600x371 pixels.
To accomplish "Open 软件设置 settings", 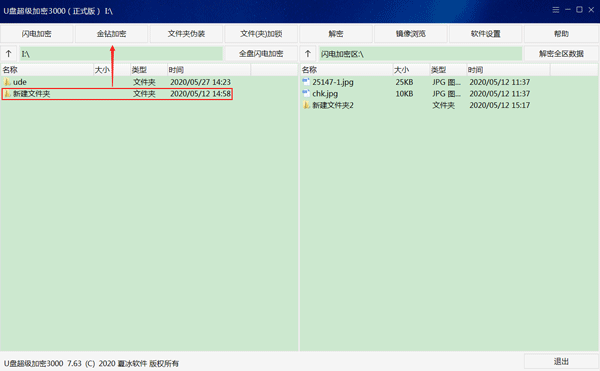I will [486, 34].
